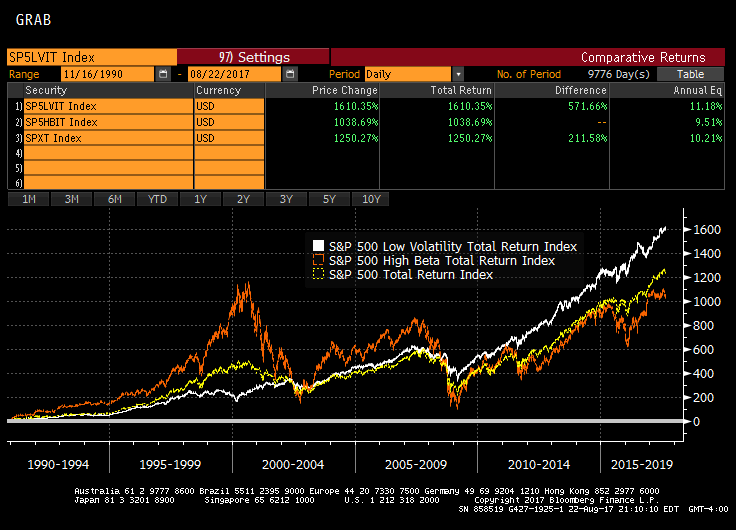Image resolution: width=736 pixels, height=530 pixels.
Task: Click the 1038.69% total return value
Action: coord(470,122)
